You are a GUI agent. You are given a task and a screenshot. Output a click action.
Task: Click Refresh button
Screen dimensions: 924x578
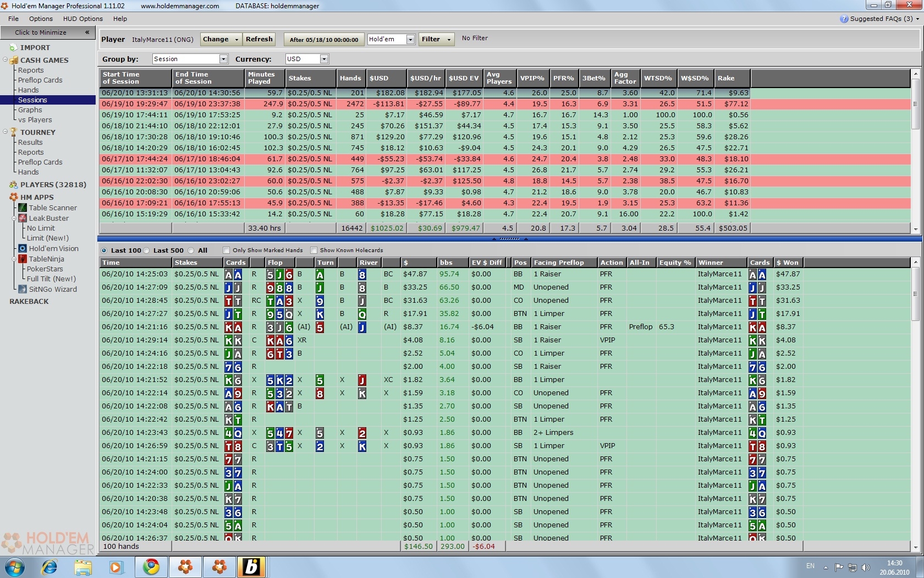tap(259, 39)
